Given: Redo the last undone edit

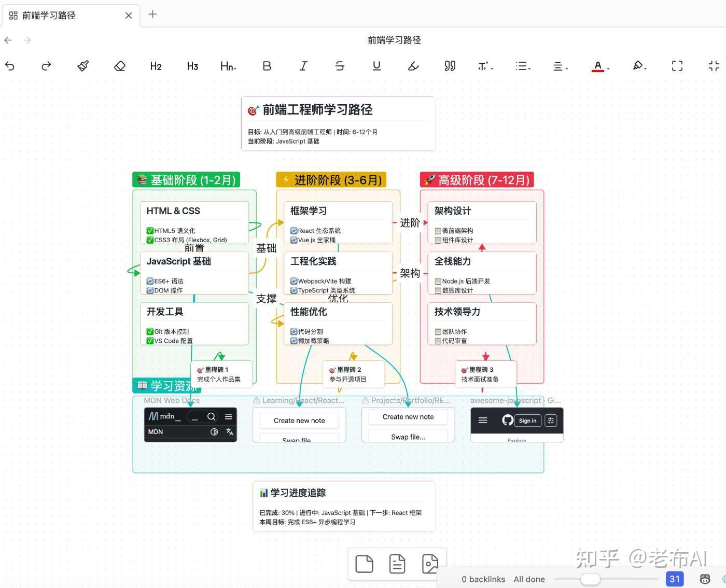Looking at the screenshot, I should (46, 66).
